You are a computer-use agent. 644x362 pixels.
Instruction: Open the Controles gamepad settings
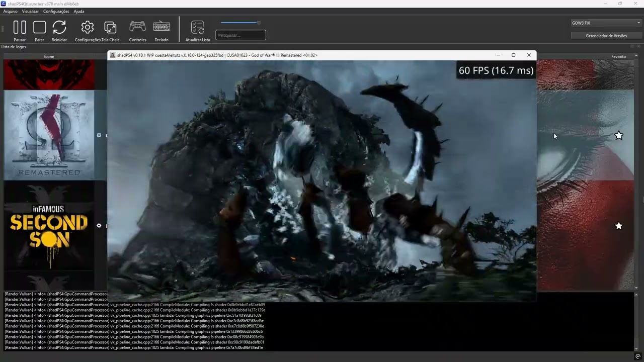[x=137, y=26]
